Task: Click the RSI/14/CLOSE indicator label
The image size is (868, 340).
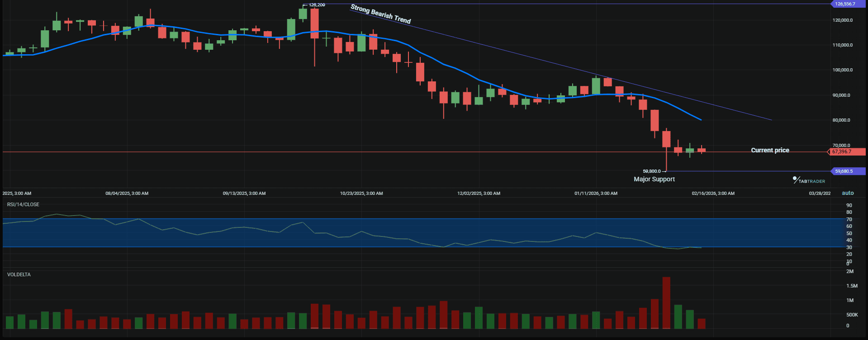Action: click(23, 204)
